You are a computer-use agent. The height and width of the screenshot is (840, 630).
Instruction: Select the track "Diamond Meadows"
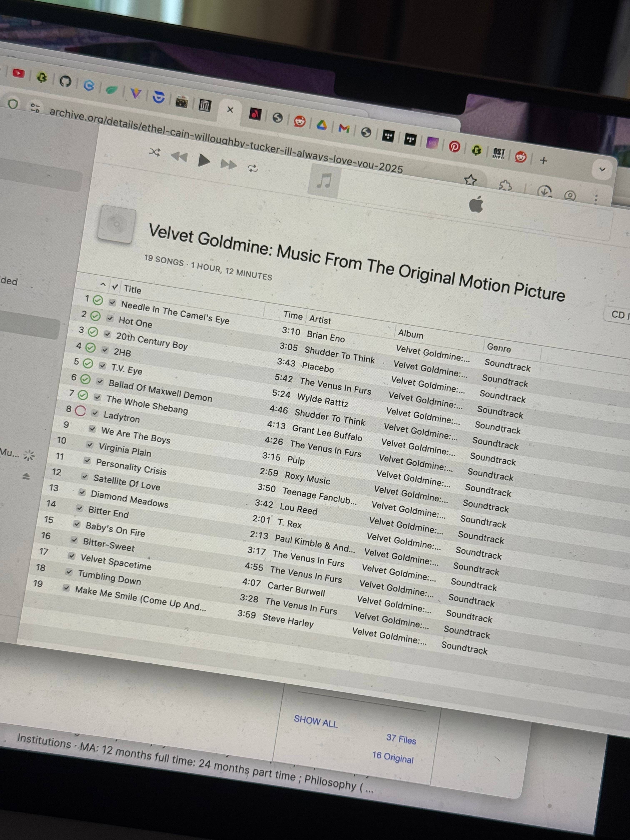129,499
